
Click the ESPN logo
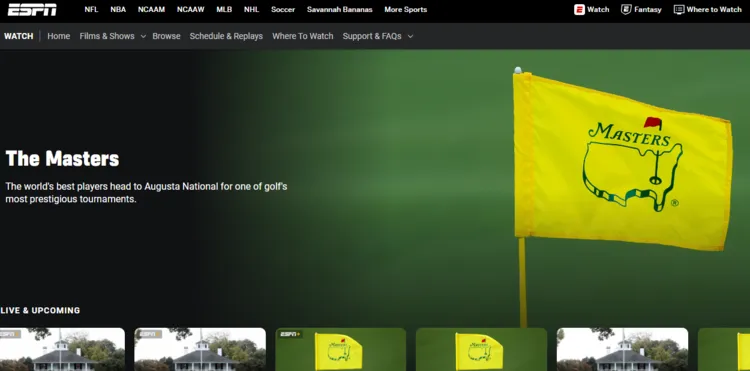pos(32,10)
